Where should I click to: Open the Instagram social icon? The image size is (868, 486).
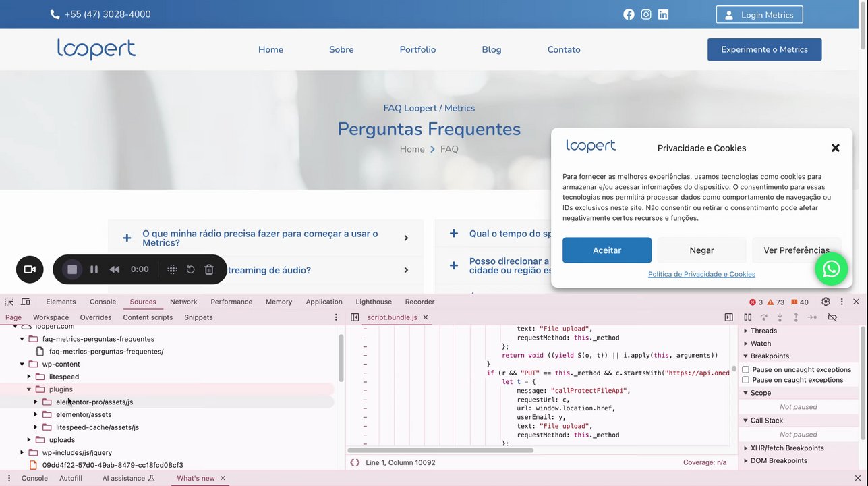tap(646, 14)
